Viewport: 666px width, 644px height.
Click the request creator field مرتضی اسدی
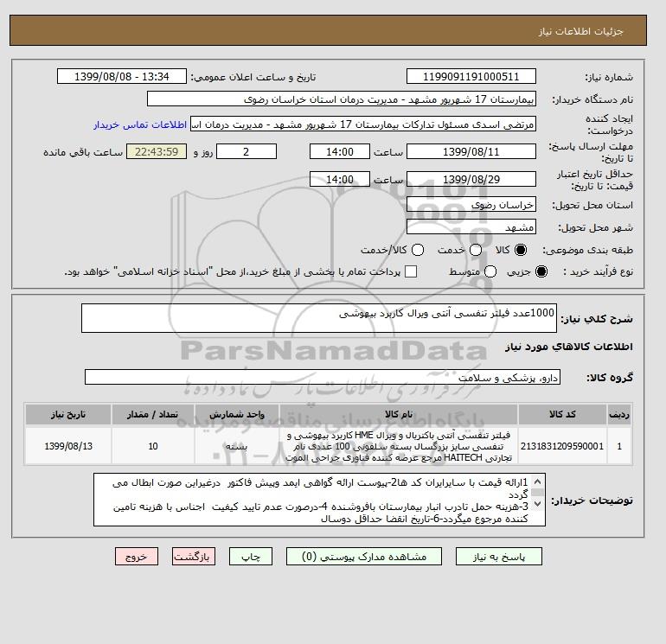[x=363, y=124]
